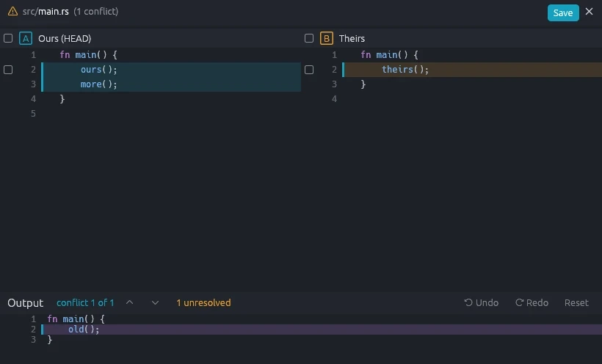Click the B badge icon for Theirs
This screenshot has width=602, height=364.
tap(327, 38)
